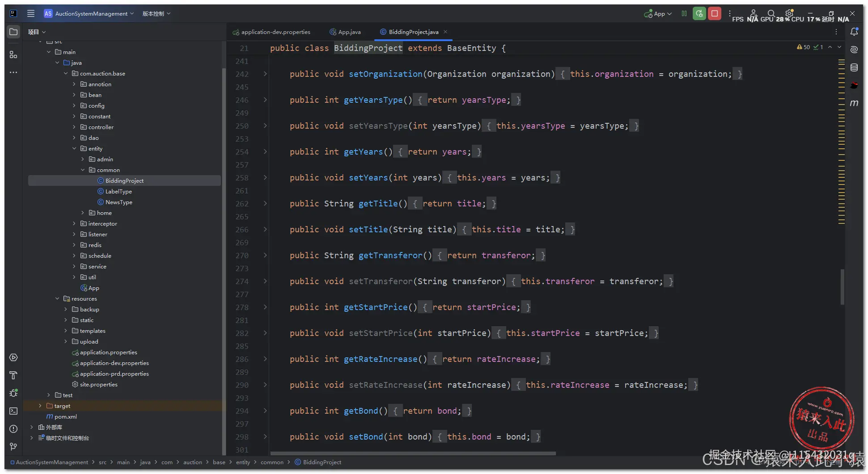
Task: Show more tool windows on left strip
Action: (x=13, y=72)
